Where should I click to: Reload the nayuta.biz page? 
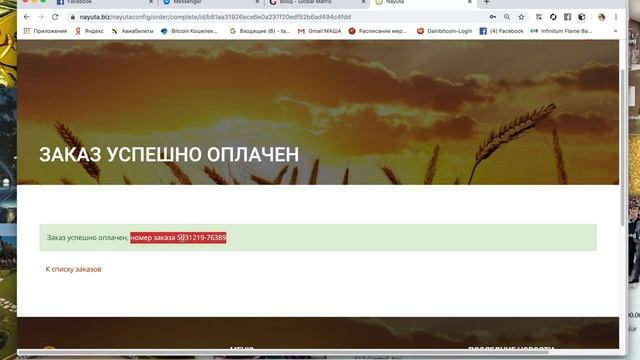[x=55, y=17]
